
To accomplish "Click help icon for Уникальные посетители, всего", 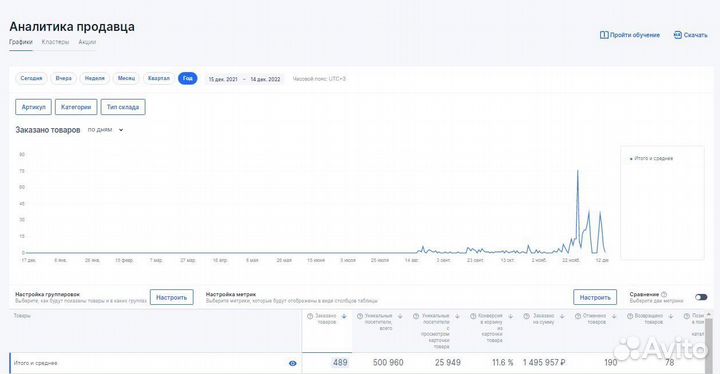I will point(360,316).
